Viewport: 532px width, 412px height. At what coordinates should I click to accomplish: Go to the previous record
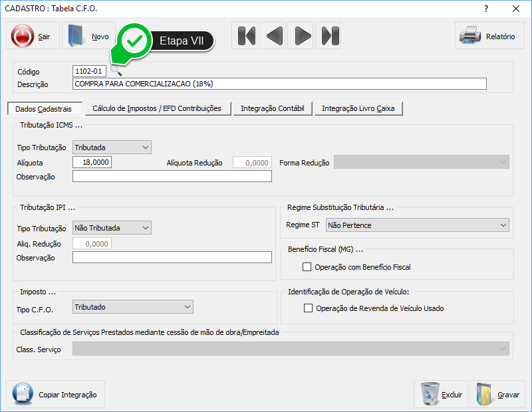point(273,36)
